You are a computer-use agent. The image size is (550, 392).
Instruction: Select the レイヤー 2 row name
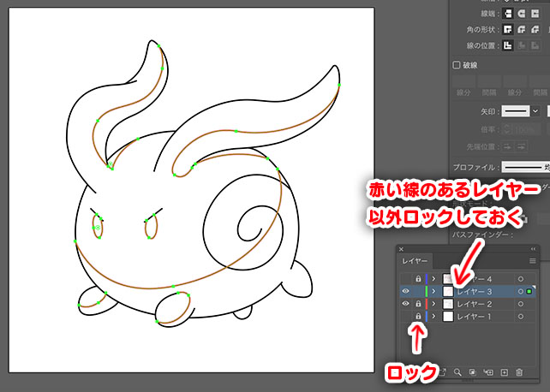tap(475, 304)
